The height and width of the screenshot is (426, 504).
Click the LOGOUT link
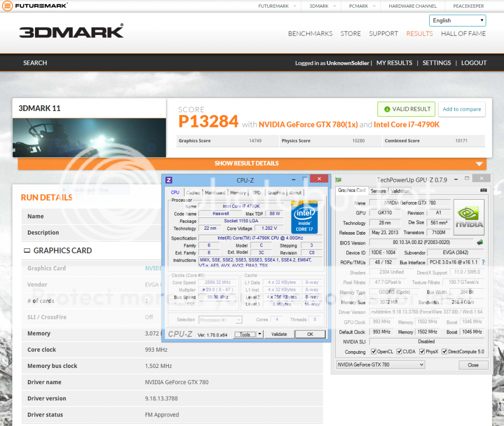tap(474, 63)
